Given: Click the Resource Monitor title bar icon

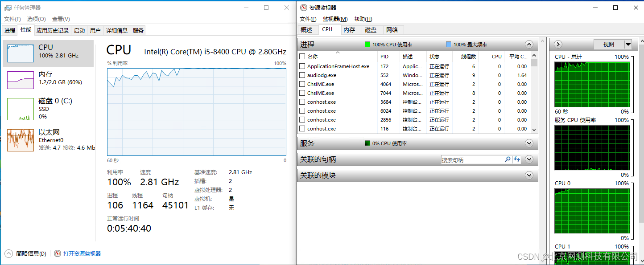Looking at the screenshot, I should point(304,8).
